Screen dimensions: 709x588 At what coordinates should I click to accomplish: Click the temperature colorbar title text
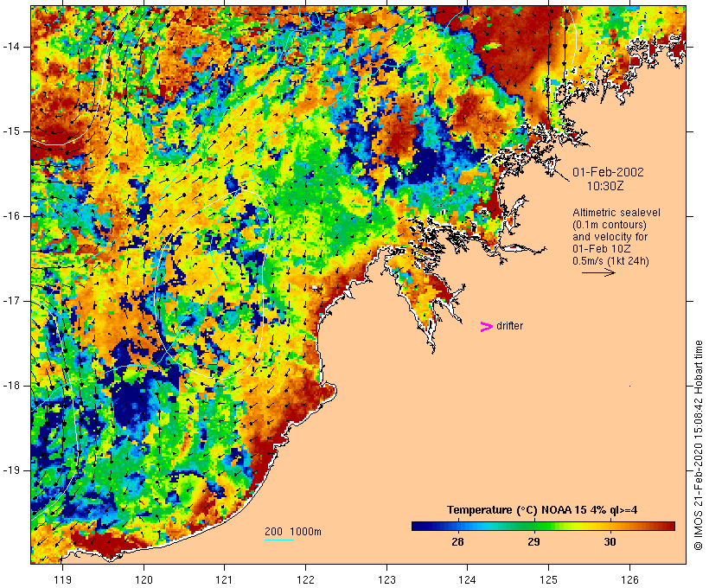pyautogui.click(x=542, y=510)
